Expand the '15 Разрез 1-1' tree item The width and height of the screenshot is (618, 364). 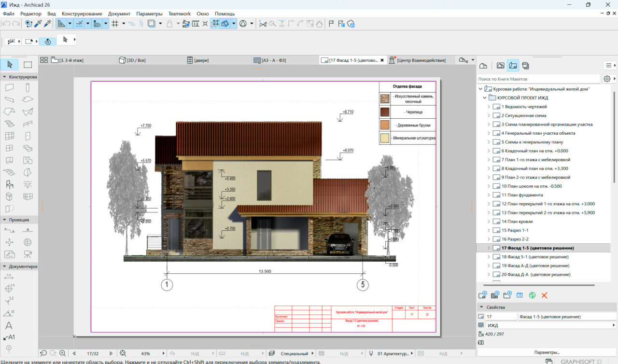[x=488, y=230]
